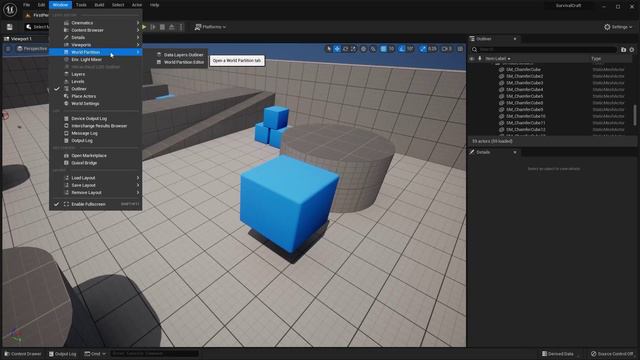Click Quixel Bridge menu entry

[96, 163]
